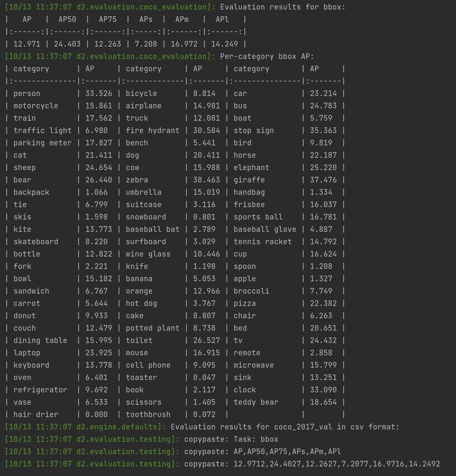Click the fire hydrant category entry
The height and width of the screenshot is (476, 456).
tap(153, 130)
